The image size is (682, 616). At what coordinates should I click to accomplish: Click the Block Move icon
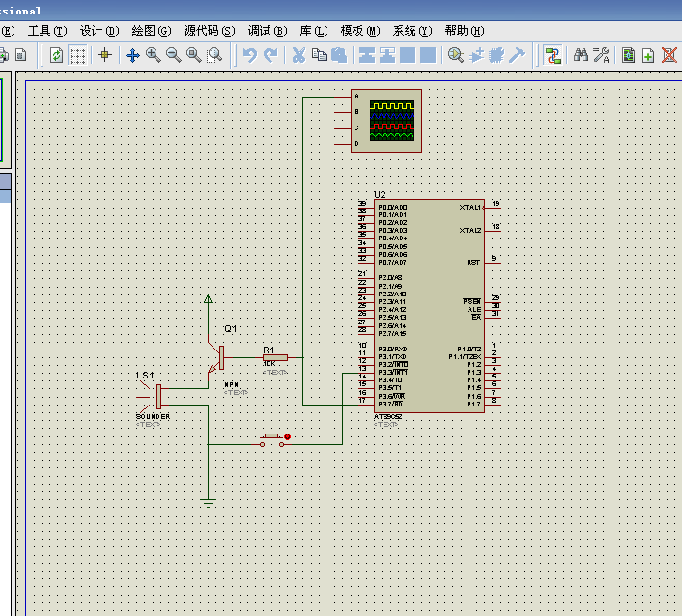tap(387, 55)
